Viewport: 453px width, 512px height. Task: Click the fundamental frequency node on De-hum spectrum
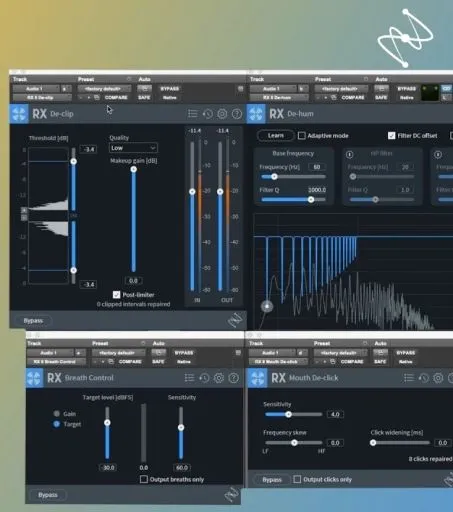pos(267,306)
